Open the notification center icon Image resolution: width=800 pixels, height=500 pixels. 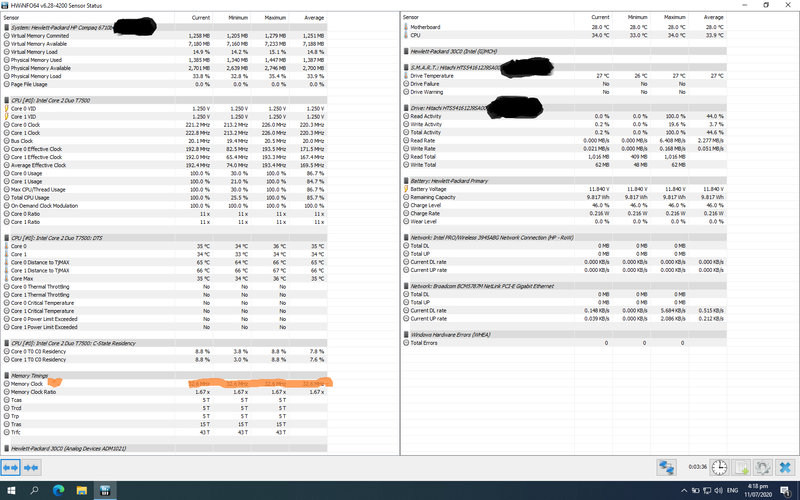(787, 491)
